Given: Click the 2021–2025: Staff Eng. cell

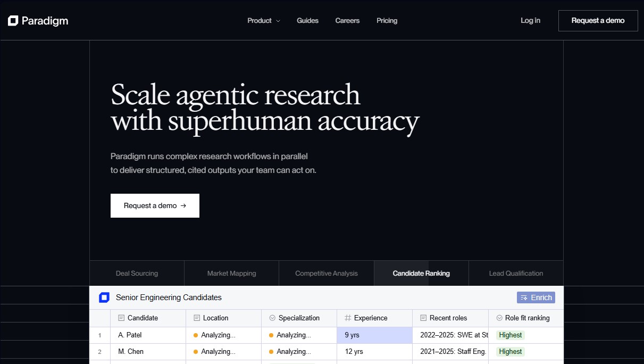Looking at the screenshot, I should click(x=450, y=352).
